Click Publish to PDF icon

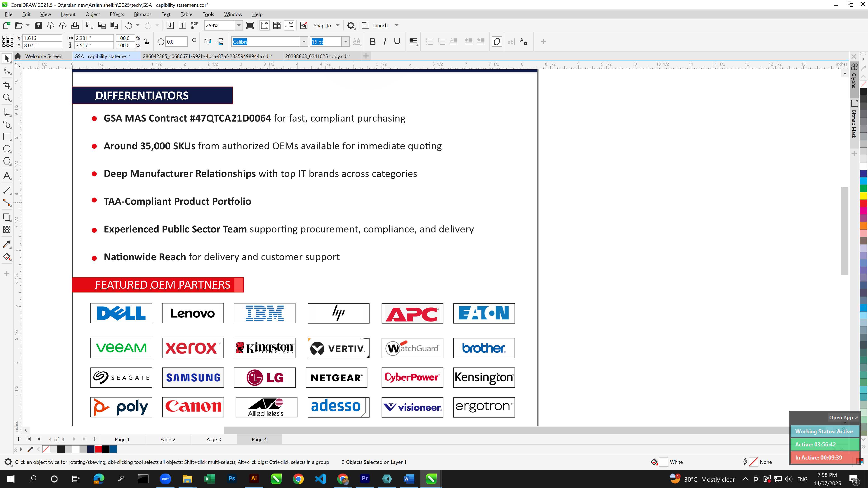click(194, 25)
